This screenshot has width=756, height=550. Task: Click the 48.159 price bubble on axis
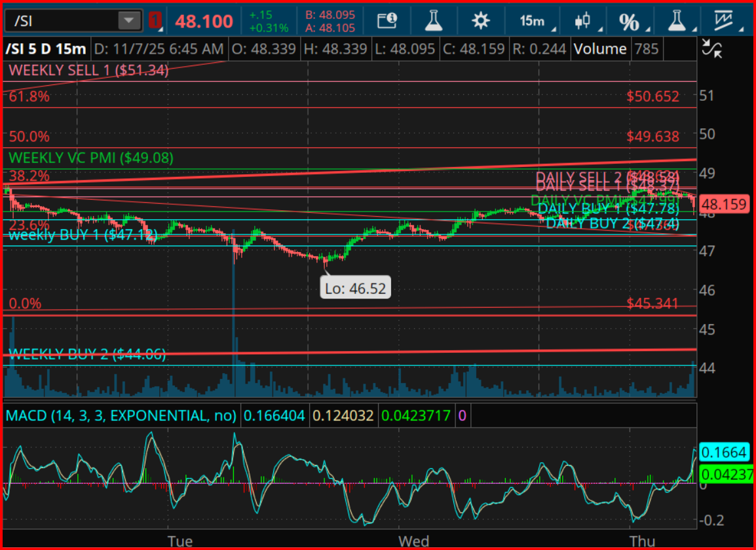pos(725,204)
